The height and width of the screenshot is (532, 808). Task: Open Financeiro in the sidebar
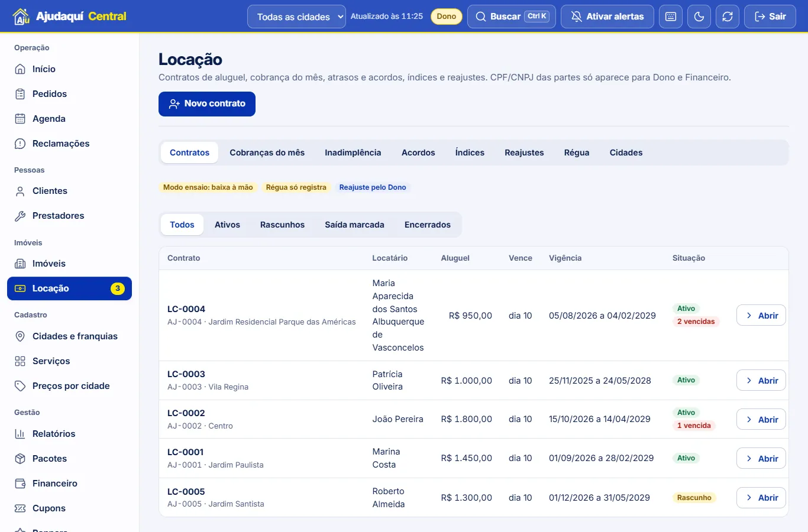click(x=70, y=484)
